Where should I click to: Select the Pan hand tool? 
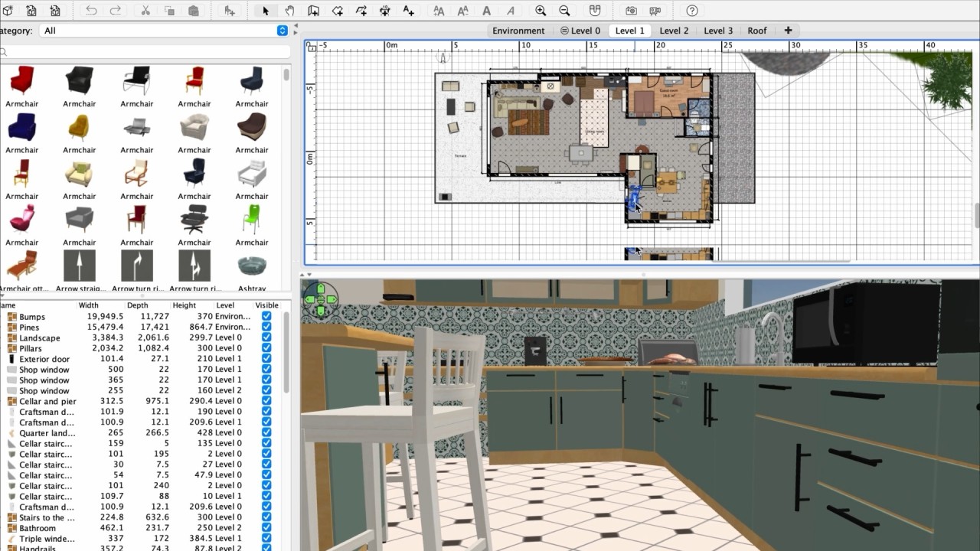pyautogui.click(x=289, y=11)
